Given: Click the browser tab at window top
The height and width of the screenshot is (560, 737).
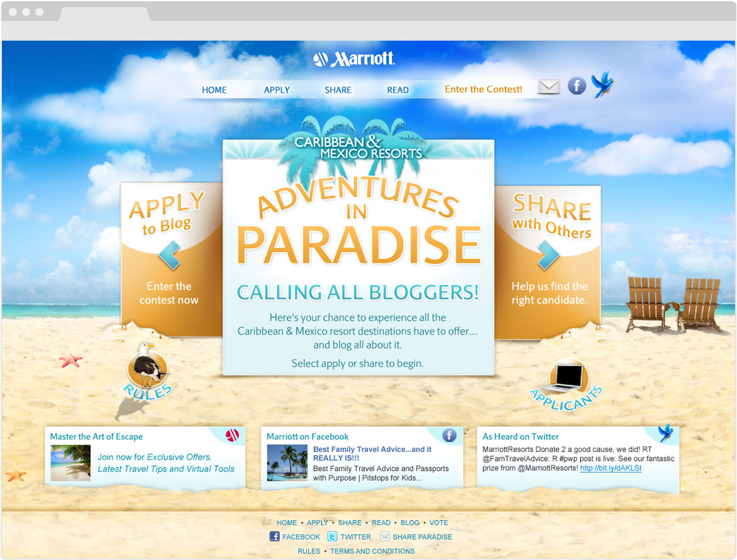Looking at the screenshot, I should coord(104,13).
